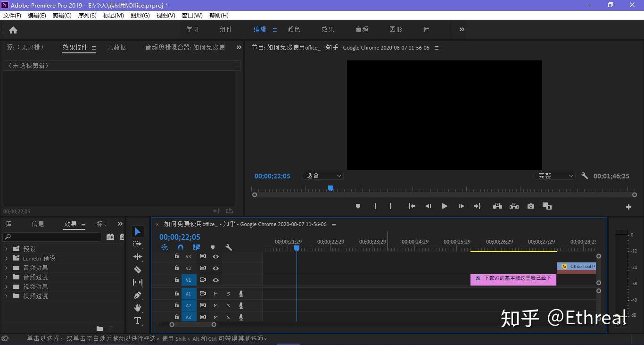Screen dimensions: 644x345
Task: Click the Lift button
Action: pyautogui.click(x=497, y=206)
